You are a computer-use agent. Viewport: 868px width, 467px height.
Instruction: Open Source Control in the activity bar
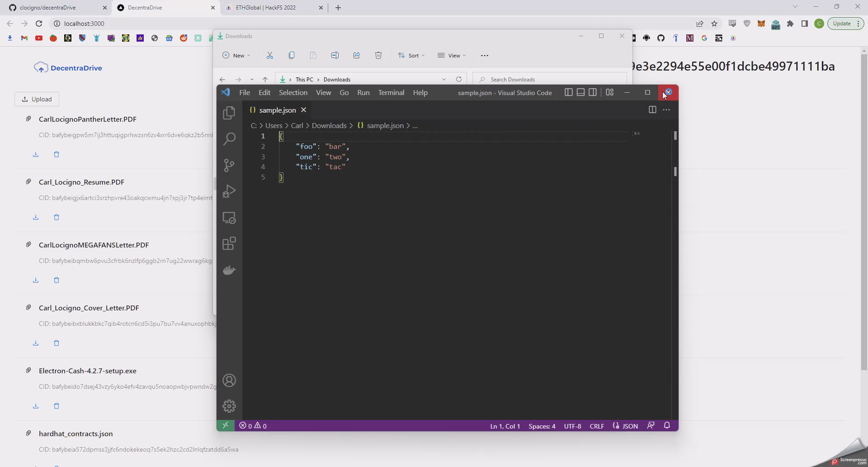(229, 165)
